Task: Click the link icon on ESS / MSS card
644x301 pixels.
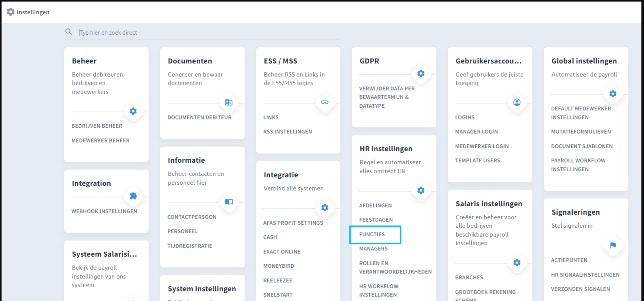Action: (x=325, y=102)
